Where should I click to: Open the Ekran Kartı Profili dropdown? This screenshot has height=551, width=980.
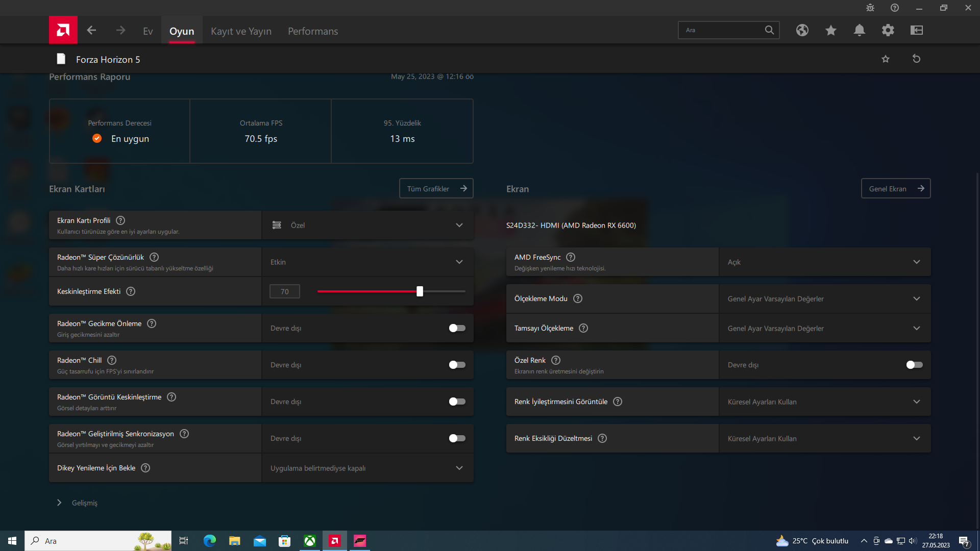point(367,225)
